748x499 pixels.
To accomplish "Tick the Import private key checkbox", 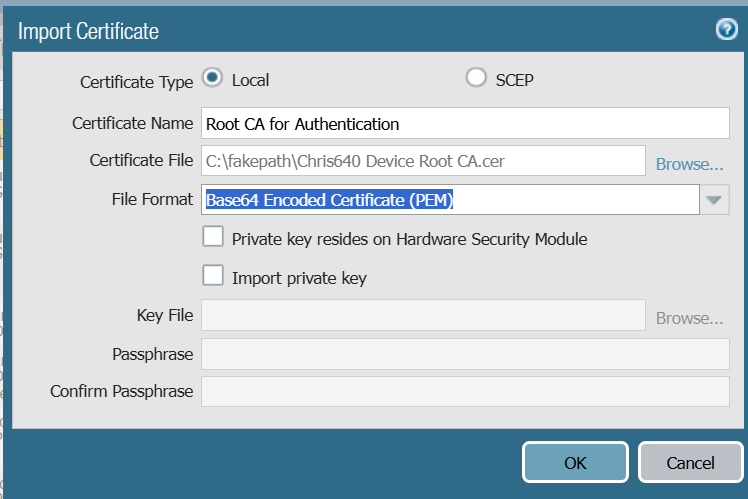I will coord(213,276).
